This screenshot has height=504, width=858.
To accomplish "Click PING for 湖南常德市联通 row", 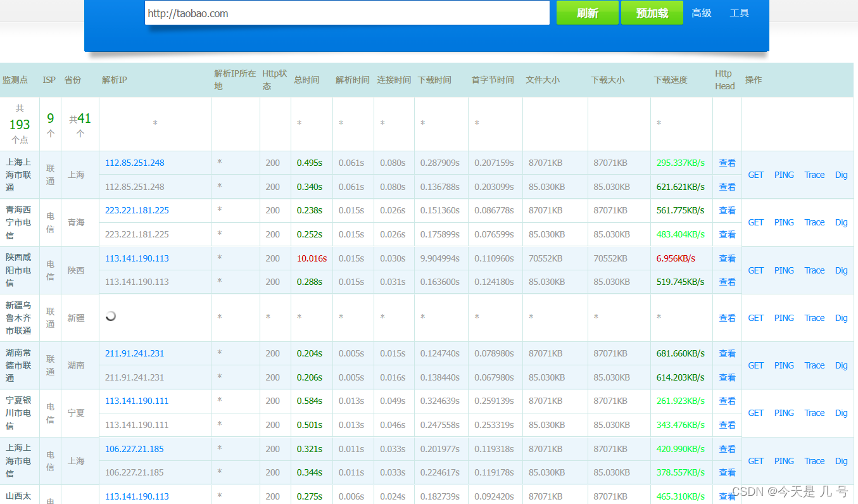I will pyautogui.click(x=784, y=365).
